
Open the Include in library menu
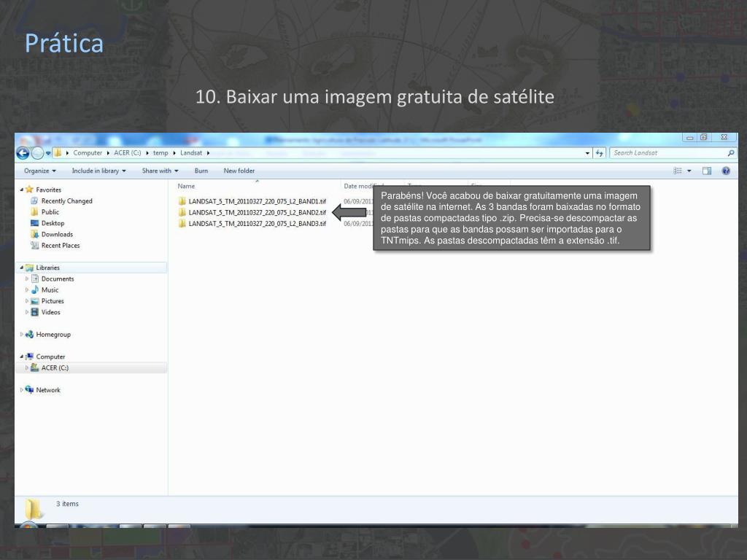point(99,171)
